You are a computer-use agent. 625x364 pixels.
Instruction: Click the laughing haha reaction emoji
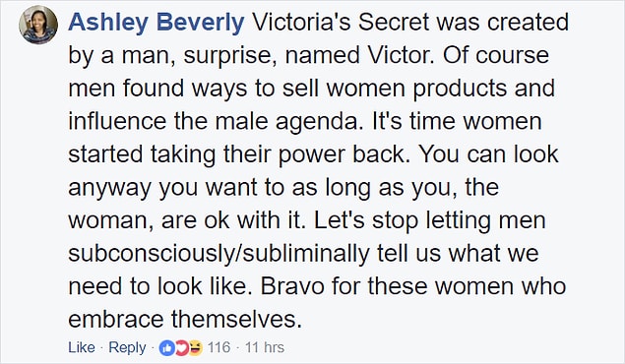coord(195,348)
